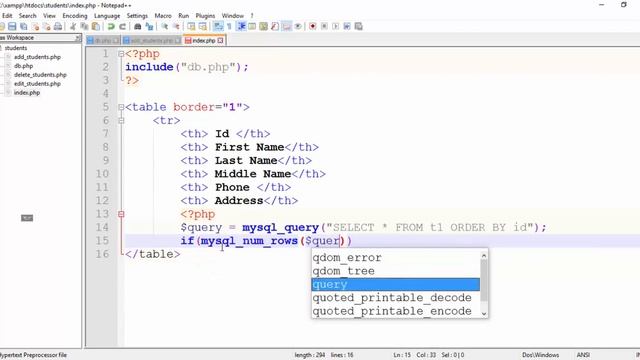Choose 'qdom_error' in the autocomplete list
Image resolution: width=640 pixels, height=360 pixels.
396,258
